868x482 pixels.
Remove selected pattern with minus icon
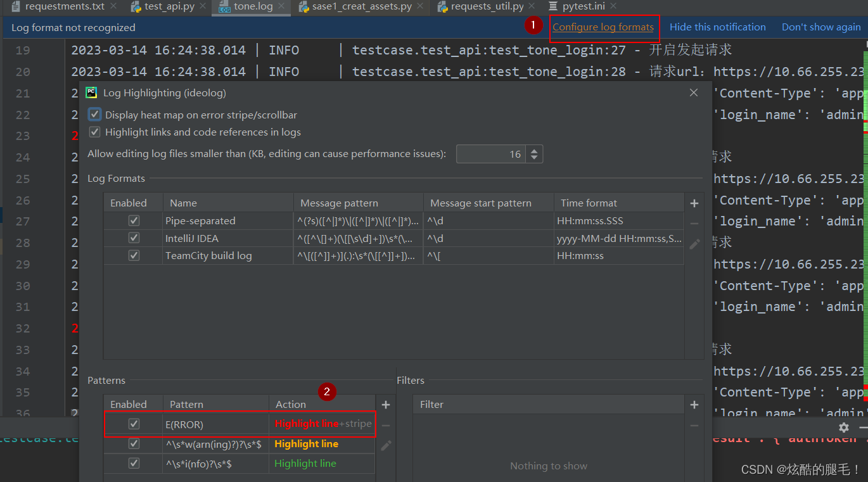[x=386, y=425]
